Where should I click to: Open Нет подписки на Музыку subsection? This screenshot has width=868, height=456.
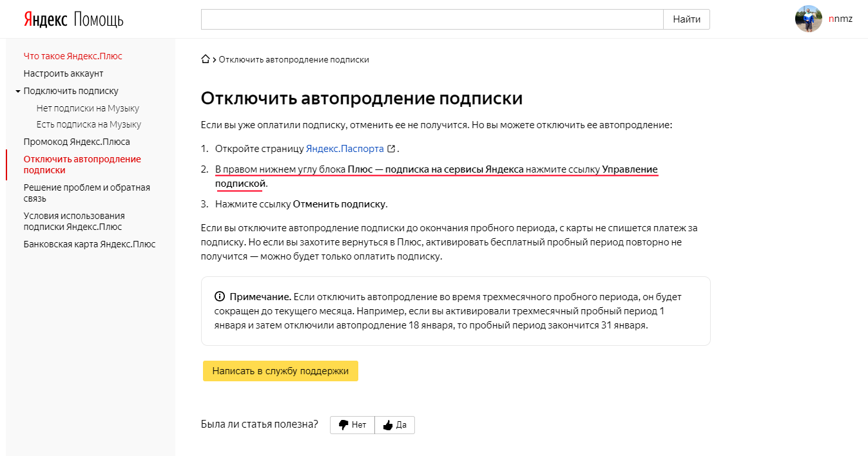pyautogui.click(x=88, y=108)
